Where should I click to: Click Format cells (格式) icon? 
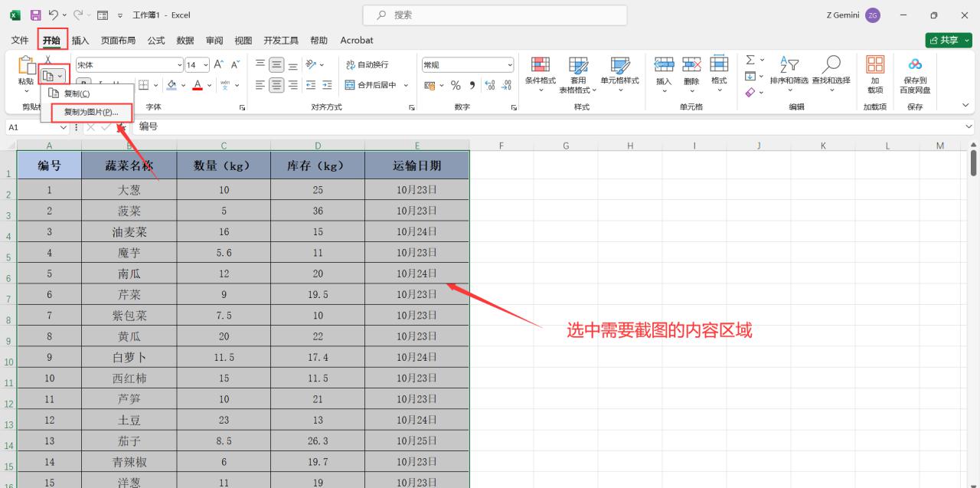719,64
